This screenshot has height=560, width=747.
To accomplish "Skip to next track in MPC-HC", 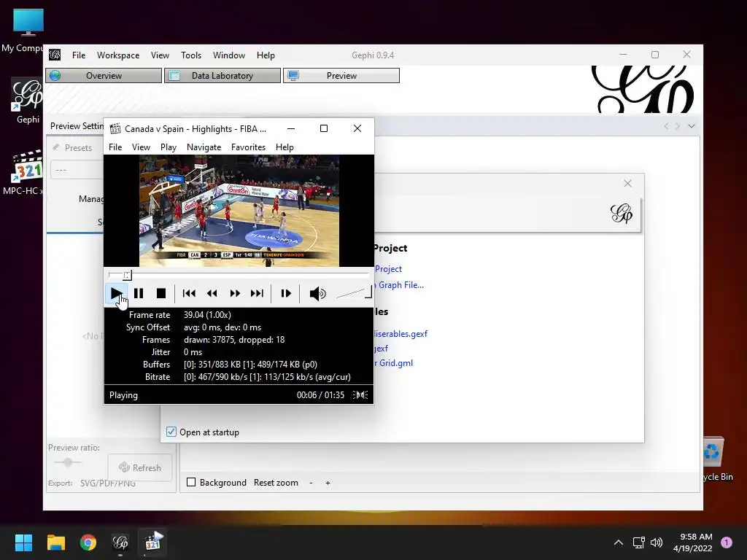I will pyautogui.click(x=258, y=293).
